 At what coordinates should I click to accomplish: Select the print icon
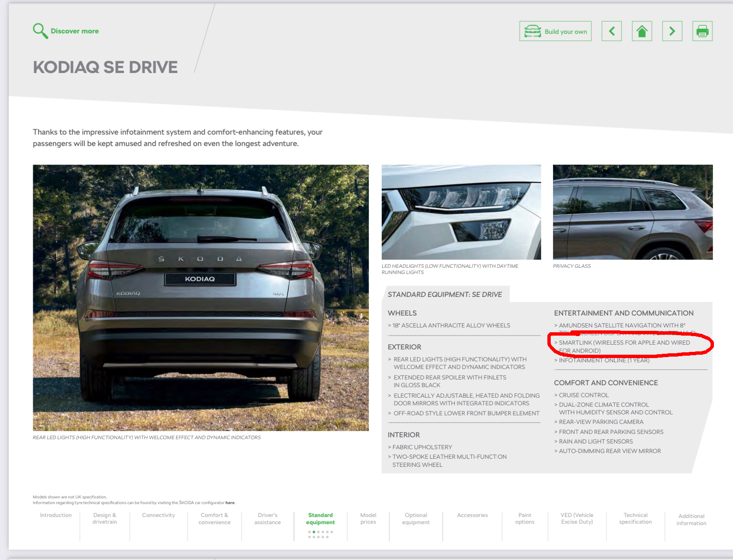coord(702,31)
